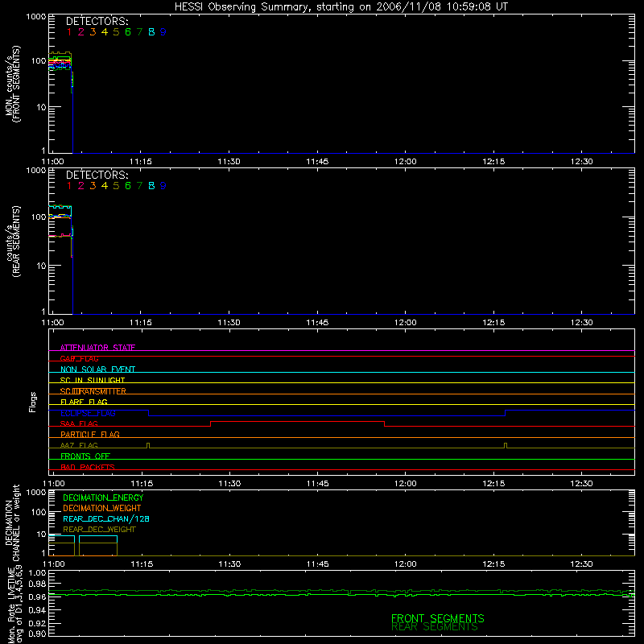The height and width of the screenshot is (644, 644).
Task: Click DETECTORS: label in the rear segments plot
Action: (x=97, y=175)
